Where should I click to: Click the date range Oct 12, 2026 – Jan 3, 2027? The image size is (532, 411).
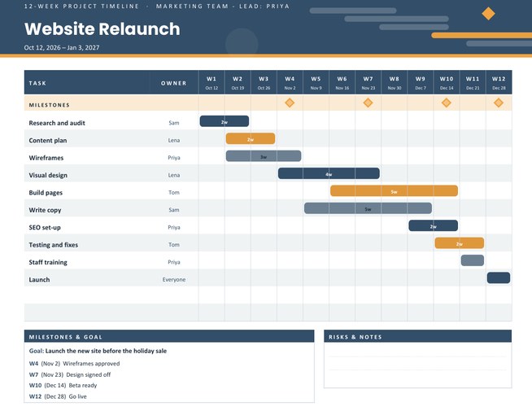click(x=62, y=47)
